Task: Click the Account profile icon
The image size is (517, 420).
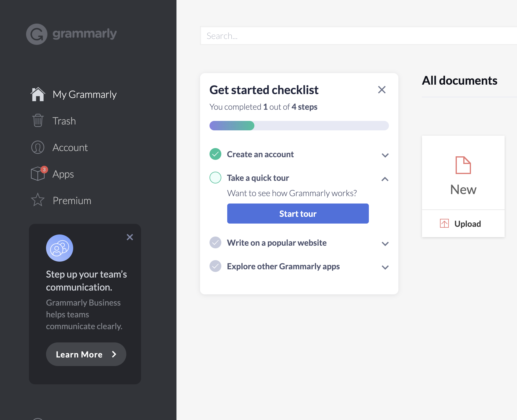Action: (x=38, y=147)
